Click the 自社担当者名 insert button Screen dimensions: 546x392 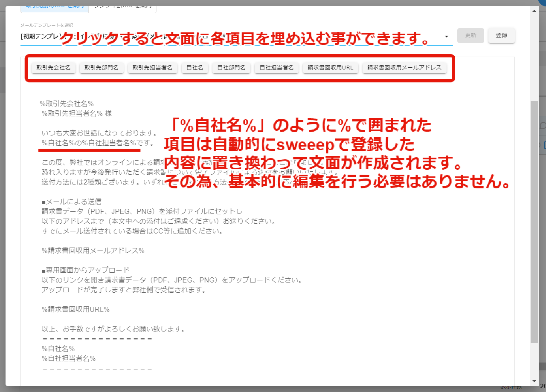coord(277,68)
